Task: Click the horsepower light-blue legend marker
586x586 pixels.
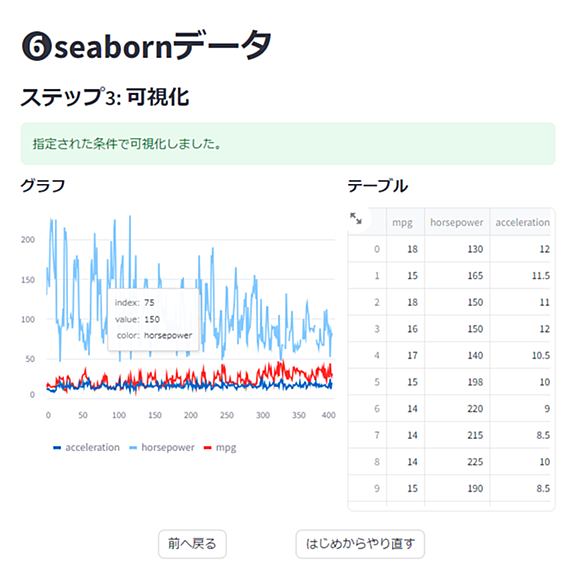Action: click(133, 448)
